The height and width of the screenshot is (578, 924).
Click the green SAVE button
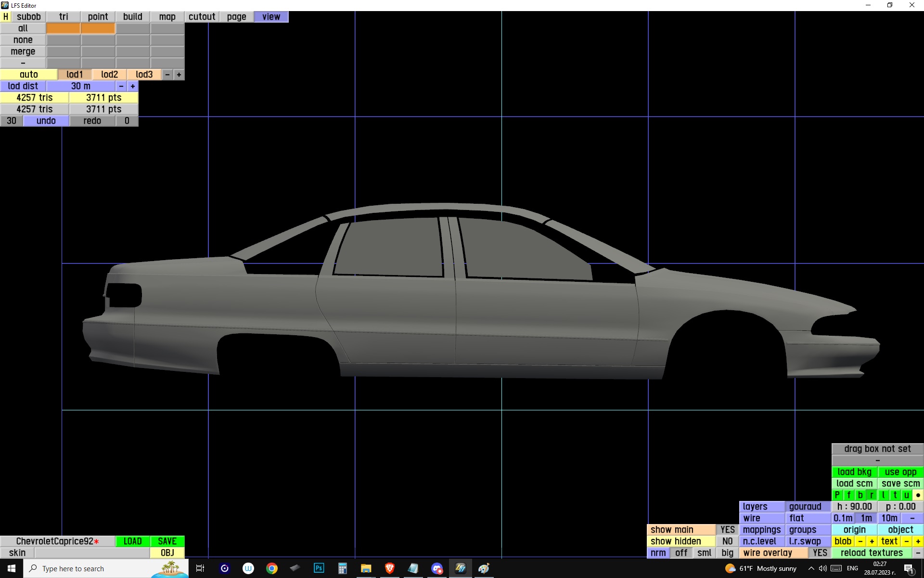(x=167, y=541)
